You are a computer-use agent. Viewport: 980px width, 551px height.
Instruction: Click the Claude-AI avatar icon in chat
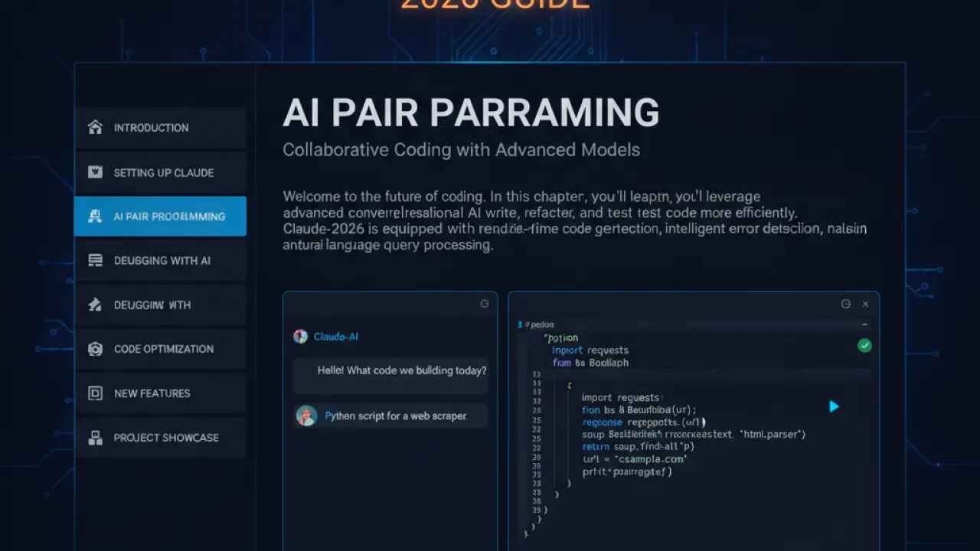click(x=300, y=336)
